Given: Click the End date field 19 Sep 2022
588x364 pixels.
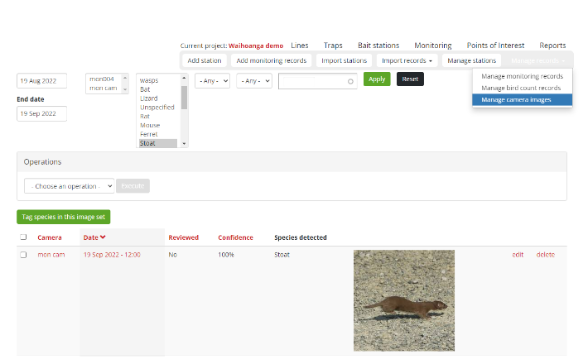Looking at the screenshot, I should coord(42,113).
